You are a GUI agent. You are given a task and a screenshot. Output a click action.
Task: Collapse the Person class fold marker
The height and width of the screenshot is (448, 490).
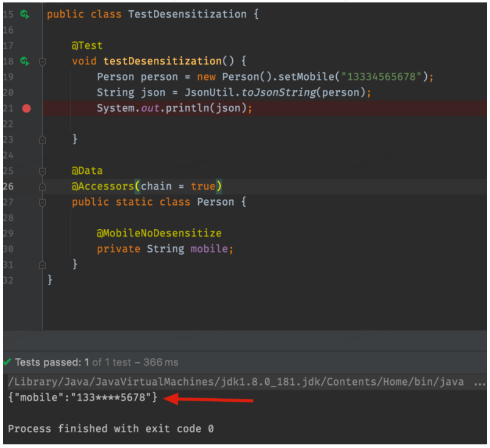[43, 202]
